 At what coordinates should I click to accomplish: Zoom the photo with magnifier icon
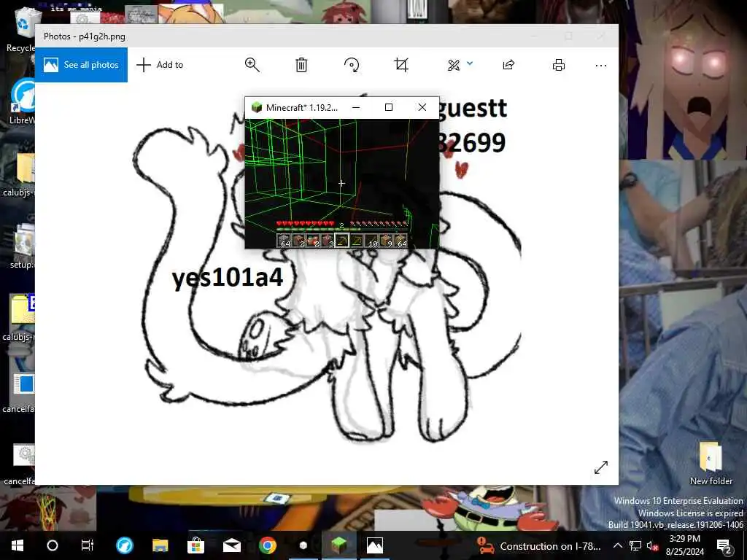(252, 65)
